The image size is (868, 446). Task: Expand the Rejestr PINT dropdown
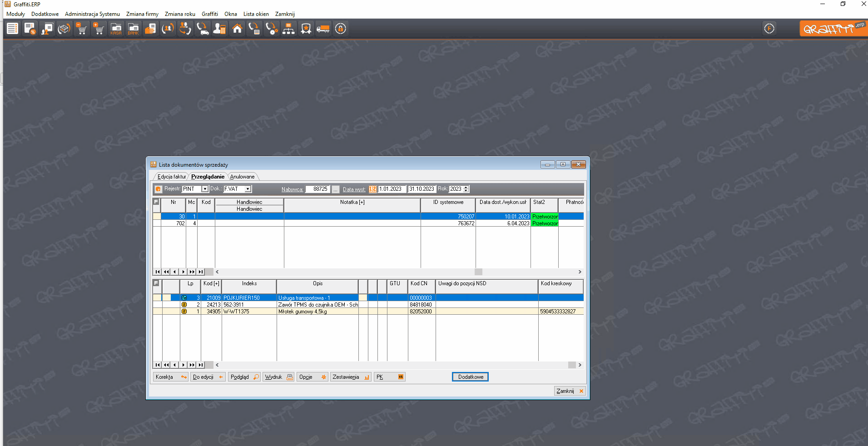(x=205, y=189)
